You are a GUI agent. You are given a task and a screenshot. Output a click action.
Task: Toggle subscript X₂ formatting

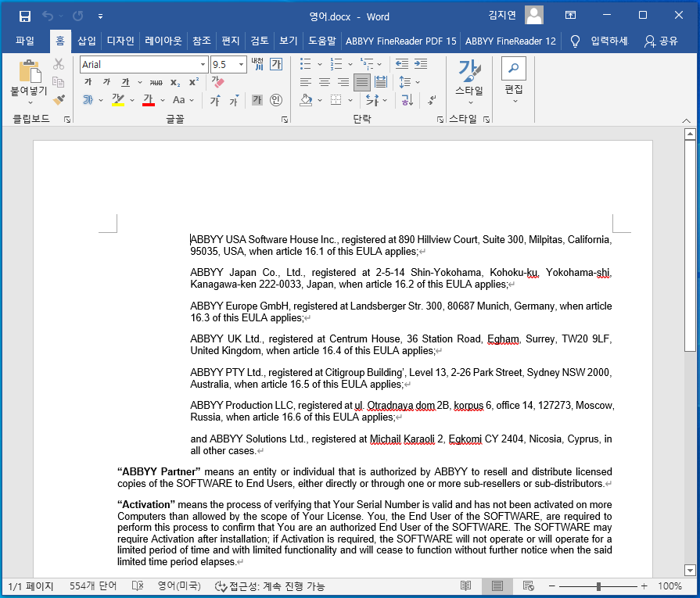175,83
